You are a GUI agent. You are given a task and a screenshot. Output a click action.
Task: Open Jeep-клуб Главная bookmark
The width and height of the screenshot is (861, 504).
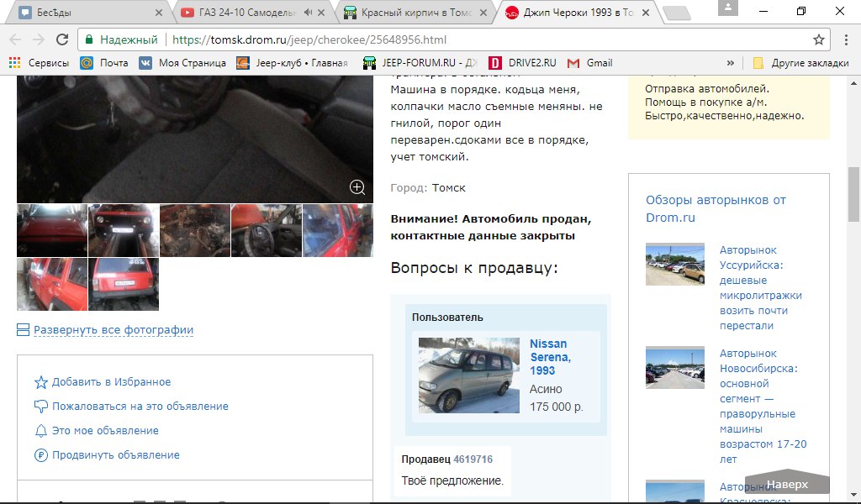292,63
